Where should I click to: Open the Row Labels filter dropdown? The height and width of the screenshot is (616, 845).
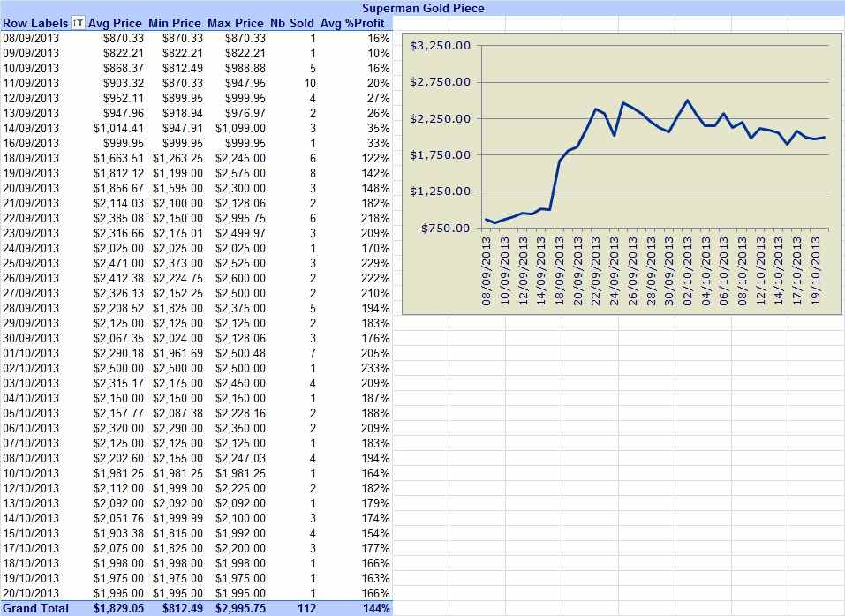[x=78, y=23]
